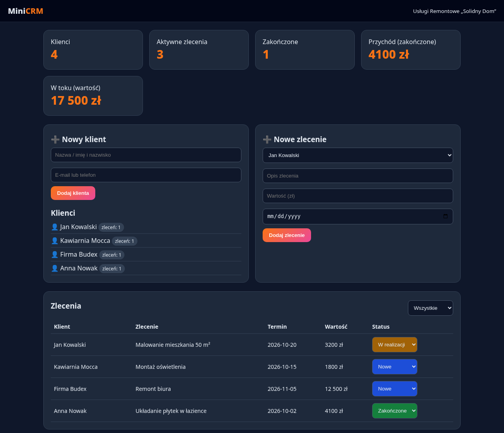Change the W realizacji status for Malowanie mieszkania
The width and height of the screenshot is (504, 433).
click(x=395, y=345)
